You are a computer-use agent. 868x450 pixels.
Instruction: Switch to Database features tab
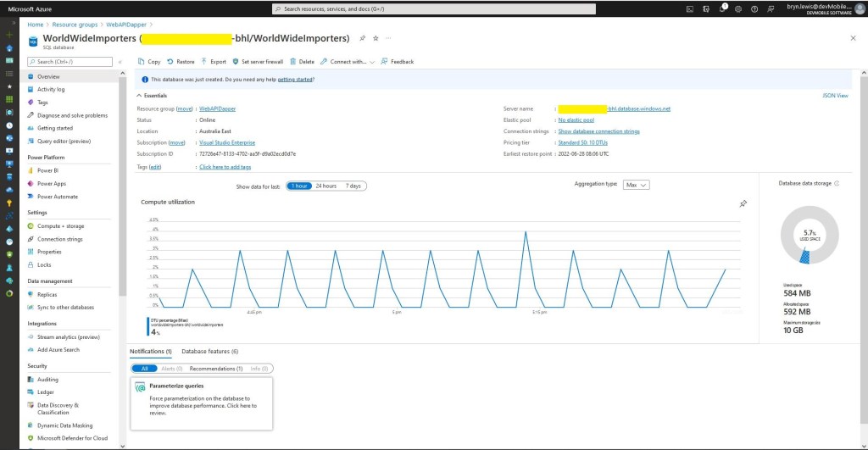tap(209, 351)
